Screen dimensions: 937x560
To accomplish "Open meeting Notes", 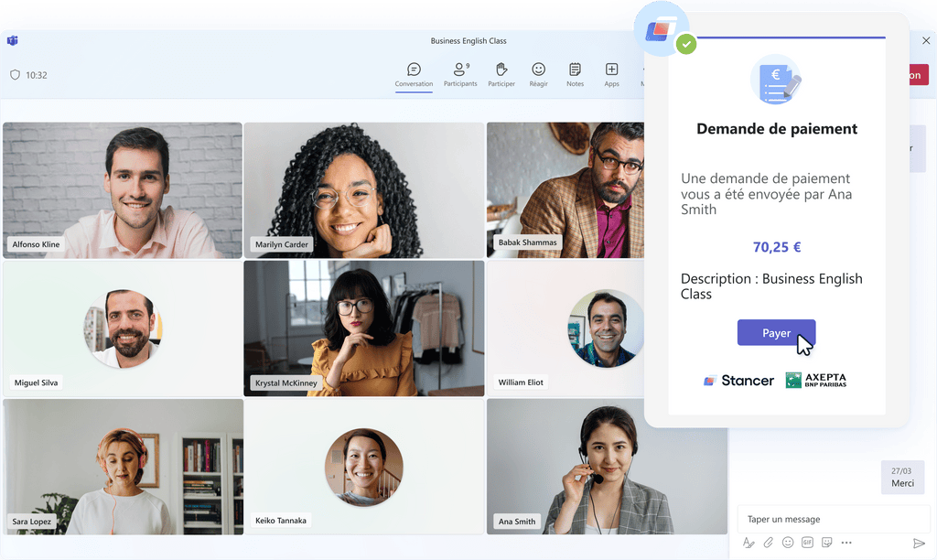I will click(575, 74).
